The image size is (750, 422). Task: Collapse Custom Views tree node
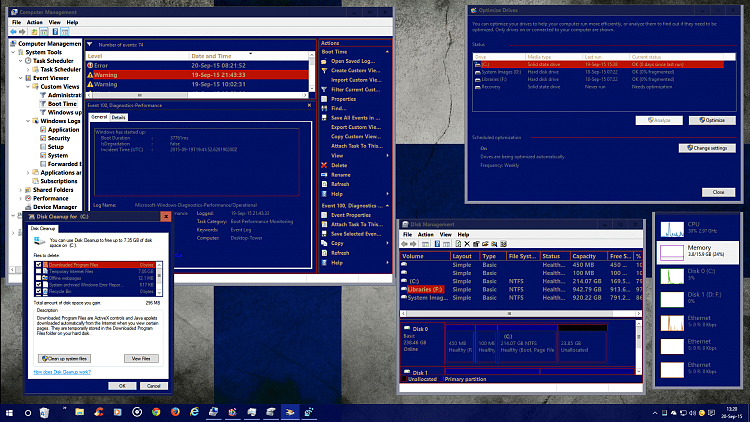click(28, 87)
